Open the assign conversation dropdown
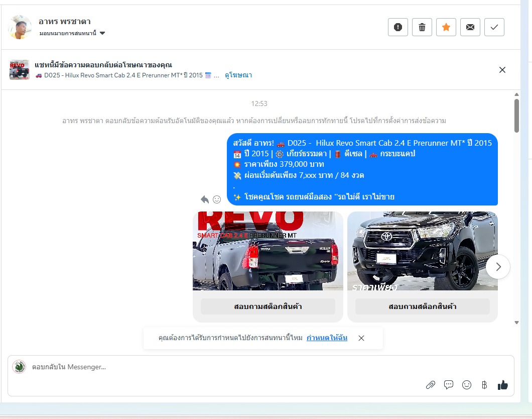Image resolution: width=532 pixels, height=419 pixels. (x=72, y=33)
